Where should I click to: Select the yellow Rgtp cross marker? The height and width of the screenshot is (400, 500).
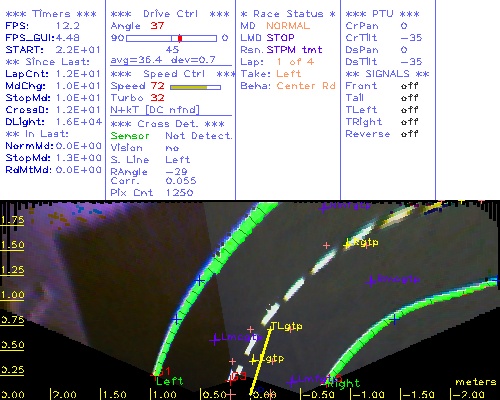[x=348, y=244]
